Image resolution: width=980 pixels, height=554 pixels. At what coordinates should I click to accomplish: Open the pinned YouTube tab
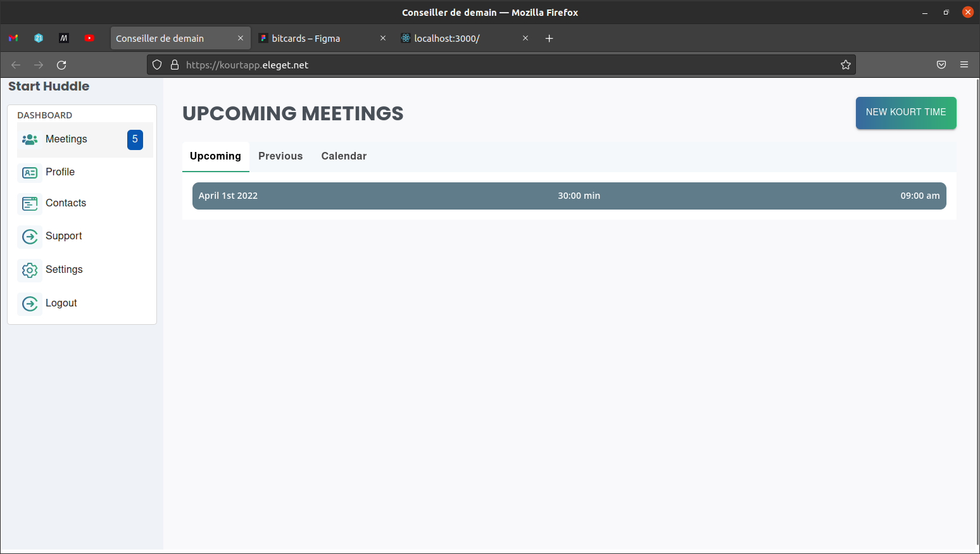(89, 38)
